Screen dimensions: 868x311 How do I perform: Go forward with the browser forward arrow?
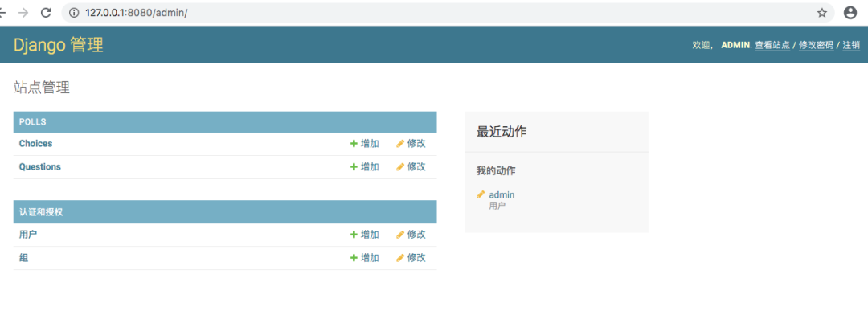(23, 13)
